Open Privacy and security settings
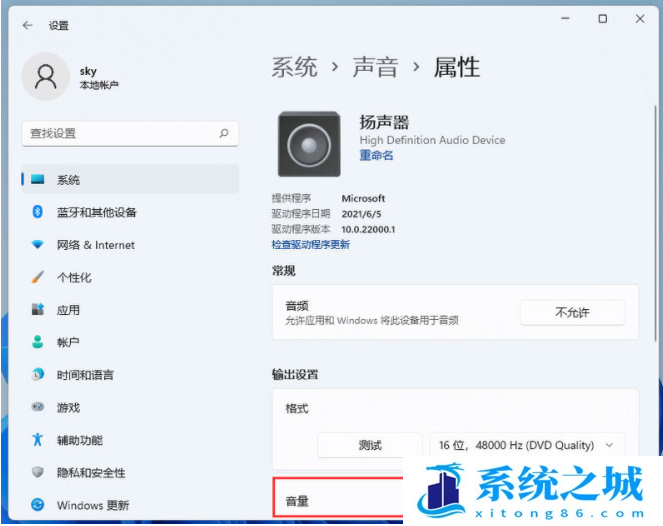The height and width of the screenshot is (526, 663). click(90, 473)
